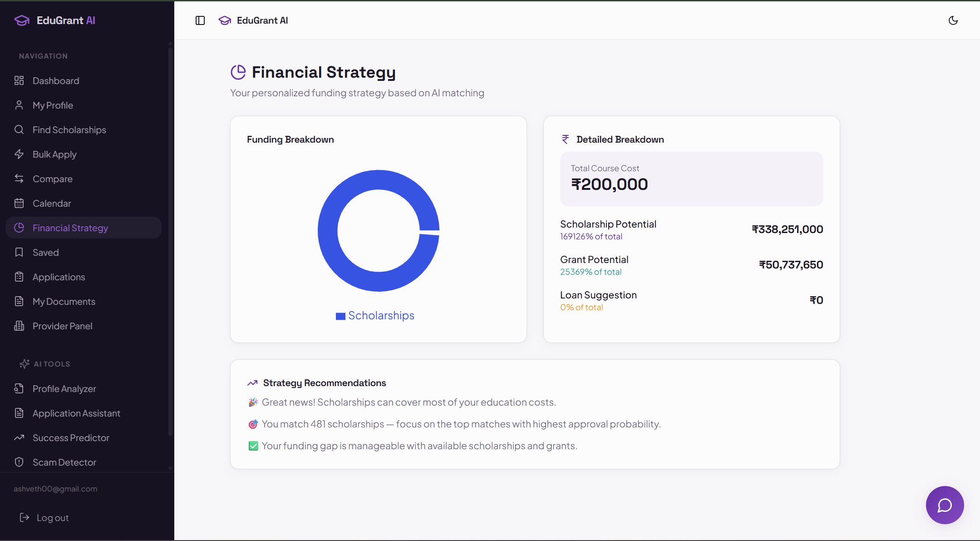Open the My Profile page
This screenshot has height=541, width=980.
[x=53, y=105]
